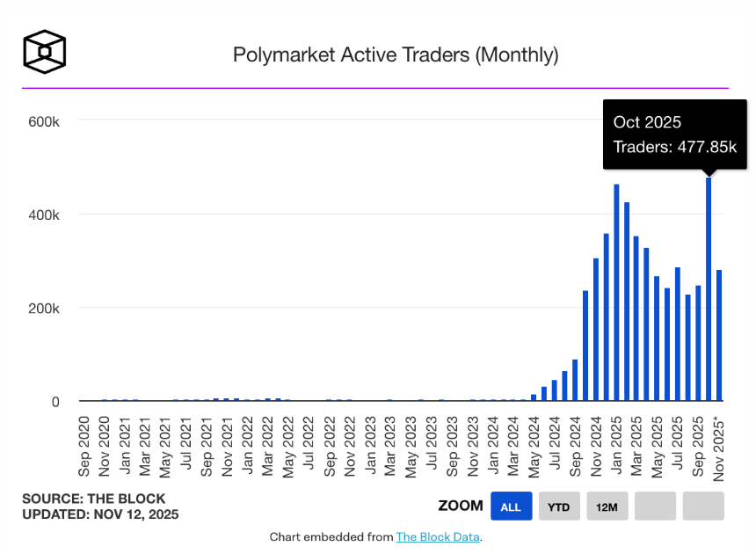Image resolution: width=756 pixels, height=554 pixels.
Task: Click the Oct 2025 tooltip box
Action: click(x=674, y=135)
